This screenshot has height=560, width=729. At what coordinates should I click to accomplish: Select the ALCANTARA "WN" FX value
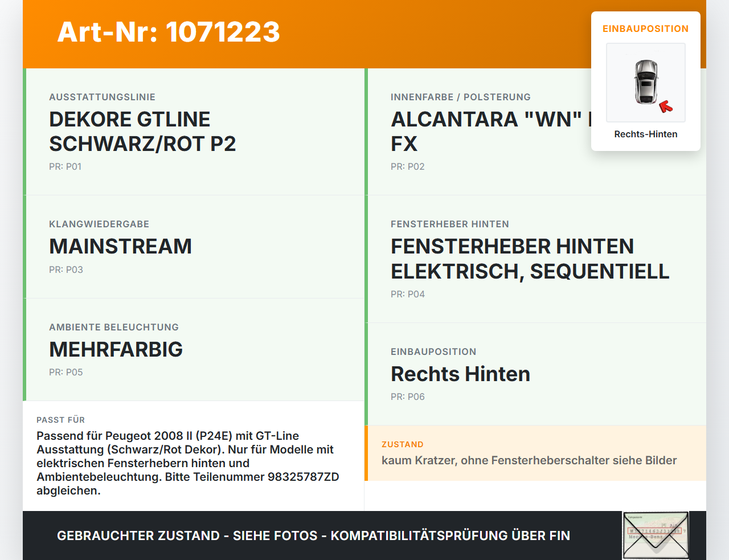(491, 132)
